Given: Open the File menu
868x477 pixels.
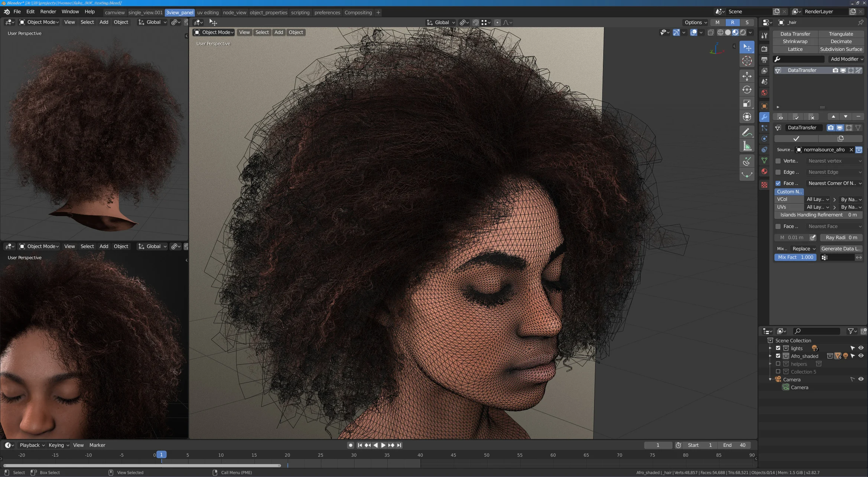Looking at the screenshot, I should 17,12.
